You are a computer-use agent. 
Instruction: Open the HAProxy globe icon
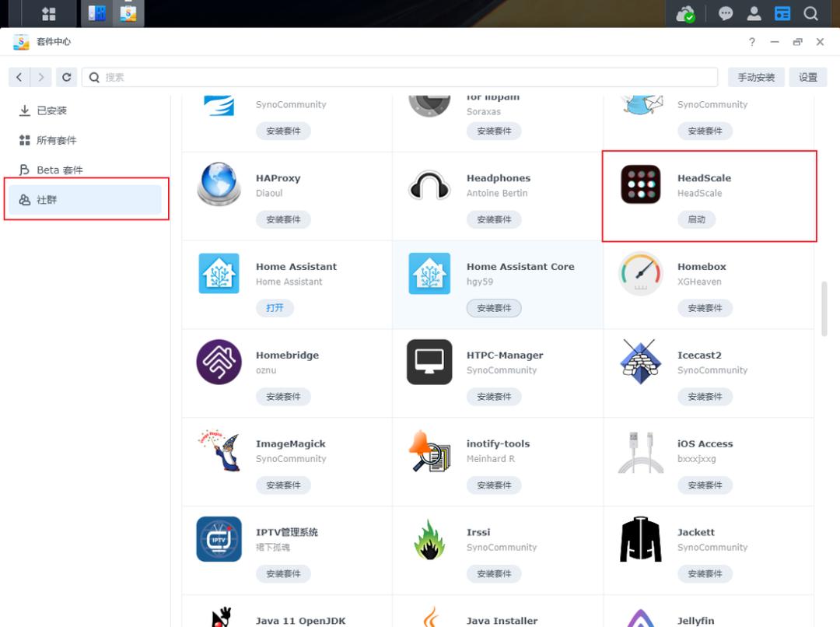[x=219, y=184]
